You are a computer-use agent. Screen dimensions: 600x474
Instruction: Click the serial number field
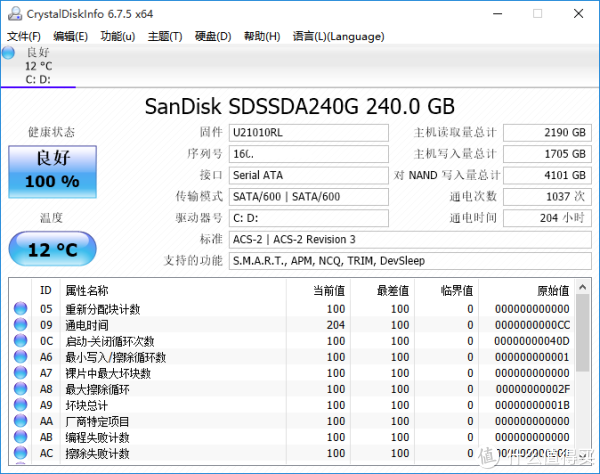pyautogui.click(x=309, y=154)
